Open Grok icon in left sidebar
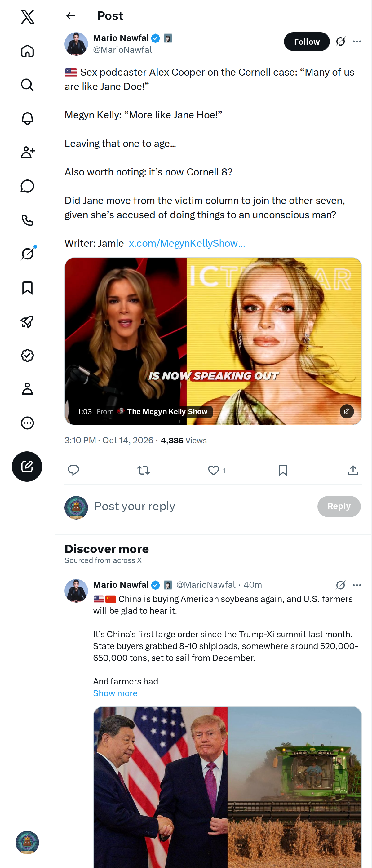372x868 pixels. (x=27, y=254)
